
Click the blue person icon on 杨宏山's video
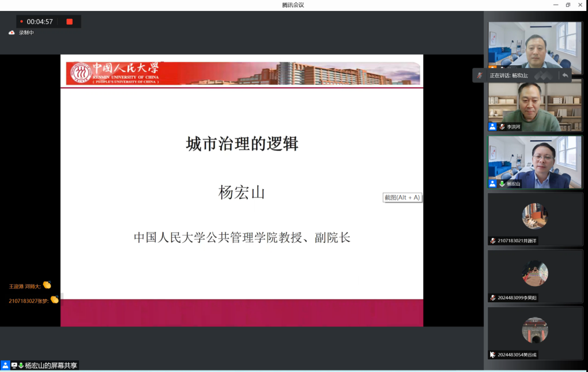pos(492,184)
